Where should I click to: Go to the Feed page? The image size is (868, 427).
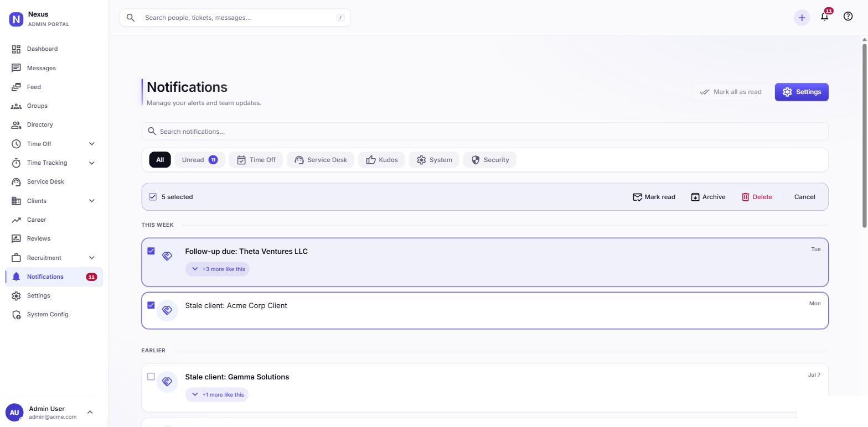click(54, 87)
